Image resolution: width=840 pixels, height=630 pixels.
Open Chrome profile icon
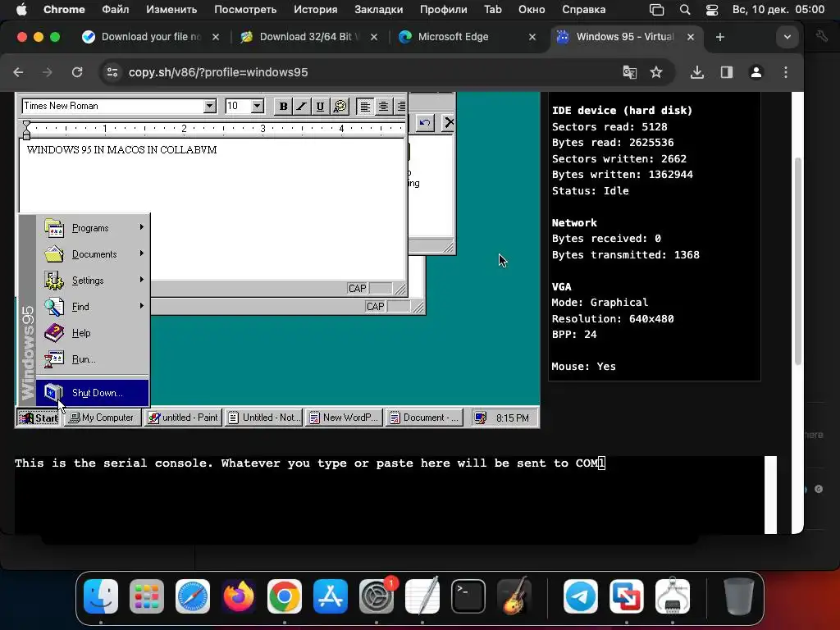[756, 72]
